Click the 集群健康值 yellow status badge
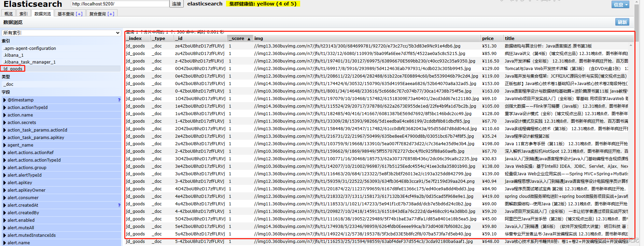 (x=263, y=4)
